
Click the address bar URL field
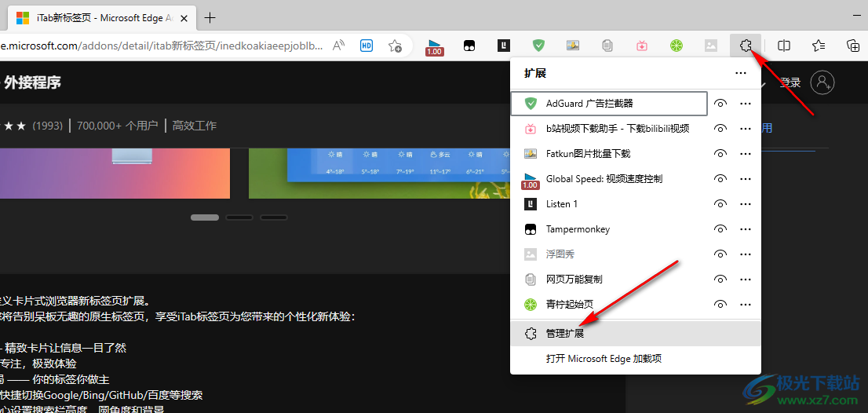162,46
